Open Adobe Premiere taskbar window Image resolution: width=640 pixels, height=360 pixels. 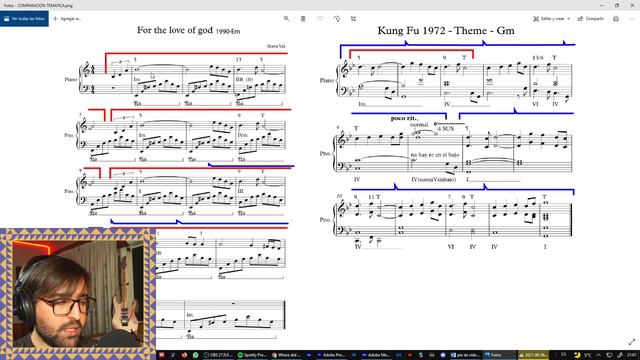pyautogui.click(x=331, y=355)
